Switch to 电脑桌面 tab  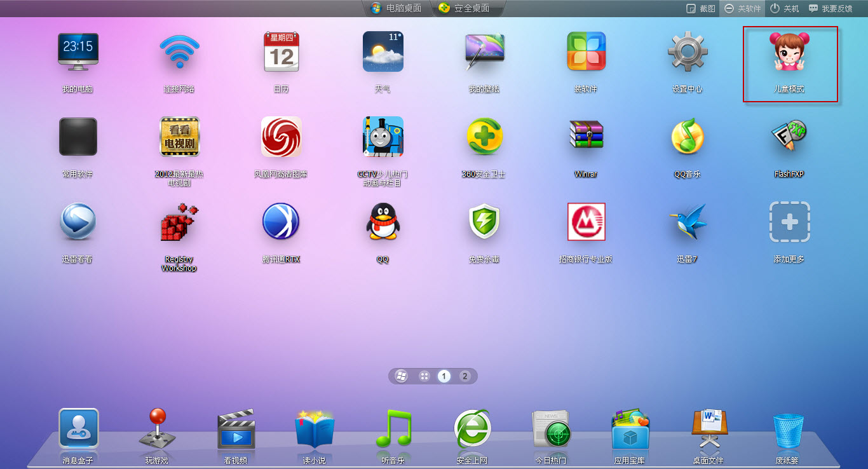(396, 8)
